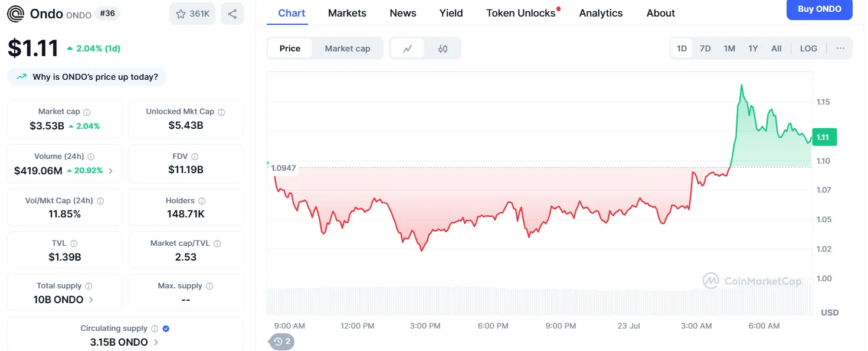Switch to the Markets tab
This screenshot has width=868, height=351.
point(347,13)
